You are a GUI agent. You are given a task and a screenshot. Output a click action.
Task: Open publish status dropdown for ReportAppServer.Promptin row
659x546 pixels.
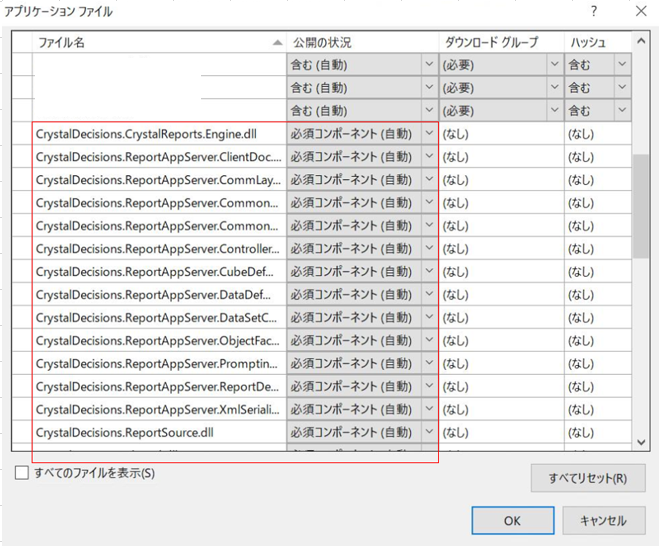429,363
